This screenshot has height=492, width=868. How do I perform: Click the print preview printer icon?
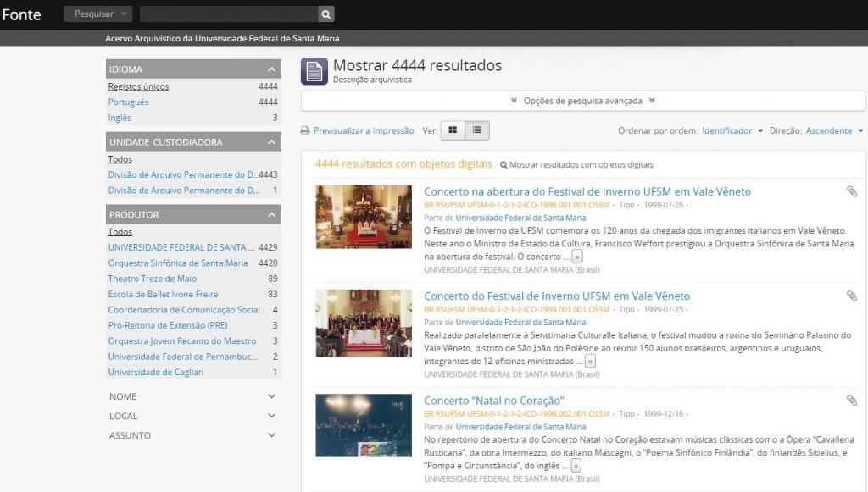[305, 131]
